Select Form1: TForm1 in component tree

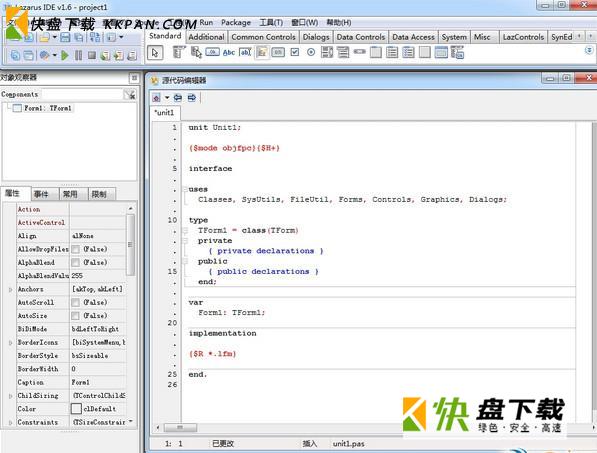pos(48,108)
